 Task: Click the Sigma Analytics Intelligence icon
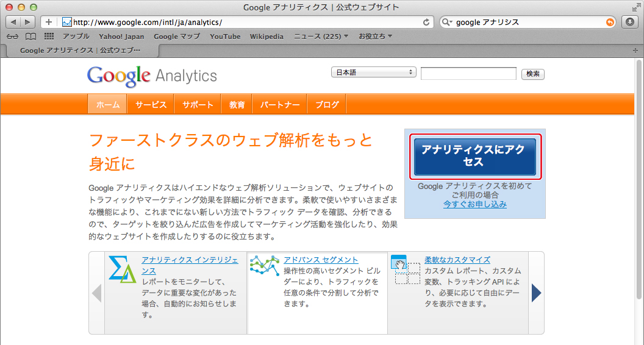pyautogui.click(x=122, y=269)
